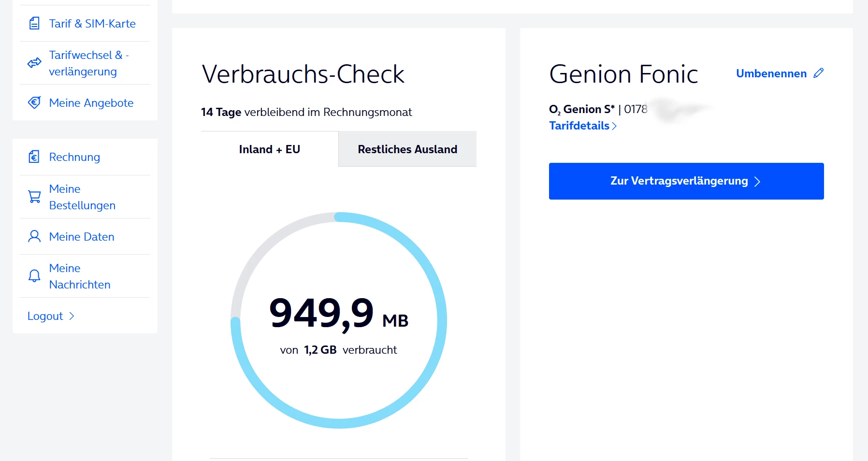This screenshot has width=868, height=461.
Task: Click the Rechnung invoice icon
Action: point(34,157)
